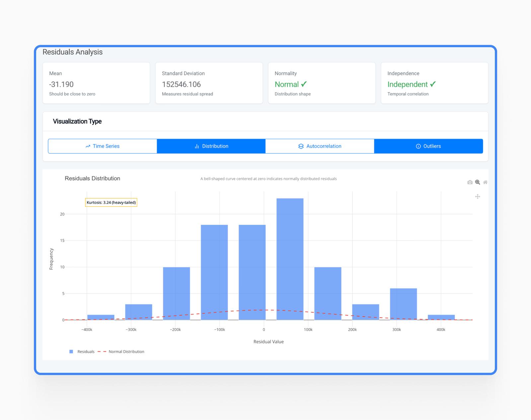This screenshot has height=420, width=531.
Task: Show the Outliers visualization
Action: pos(428,146)
